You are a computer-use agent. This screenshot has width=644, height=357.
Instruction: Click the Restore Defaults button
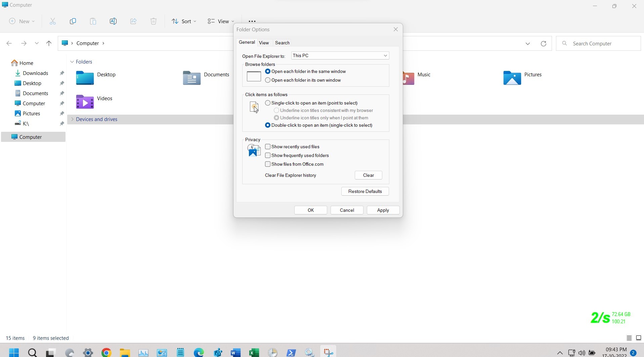coord(365,191)
